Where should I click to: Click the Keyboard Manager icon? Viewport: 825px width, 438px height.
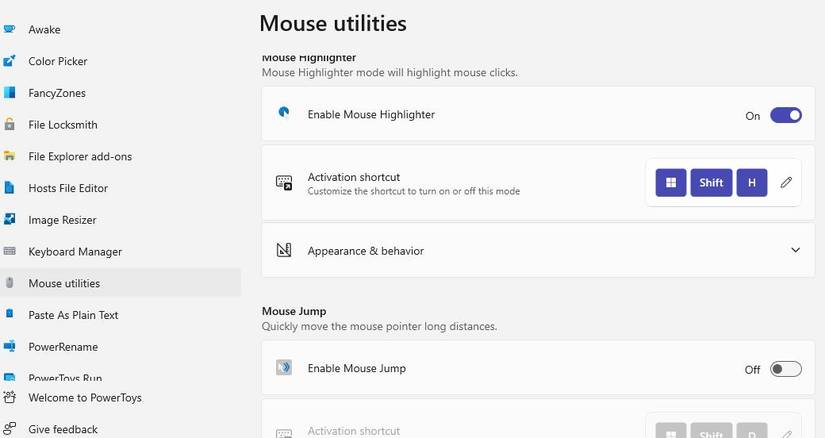10,252
